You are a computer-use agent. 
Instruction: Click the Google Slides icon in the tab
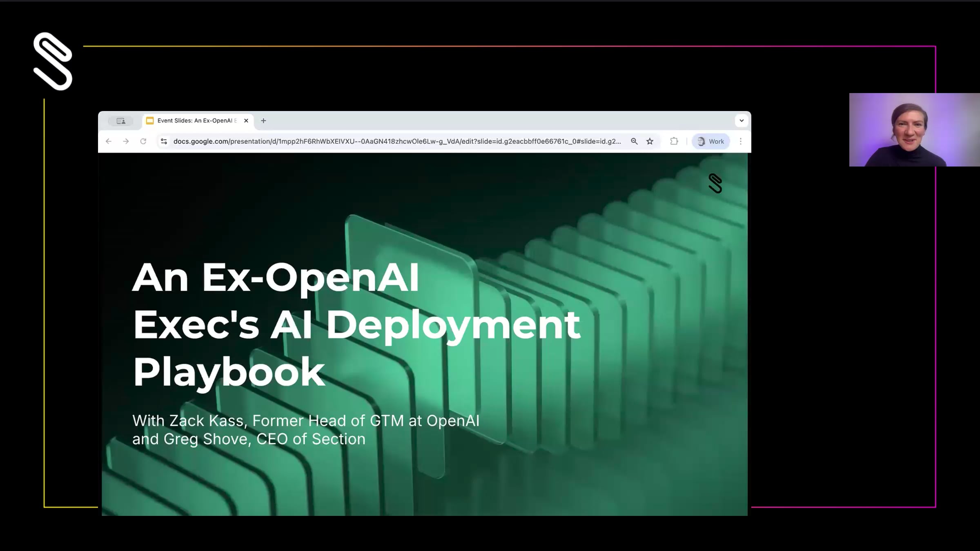[x=149, y=120]
